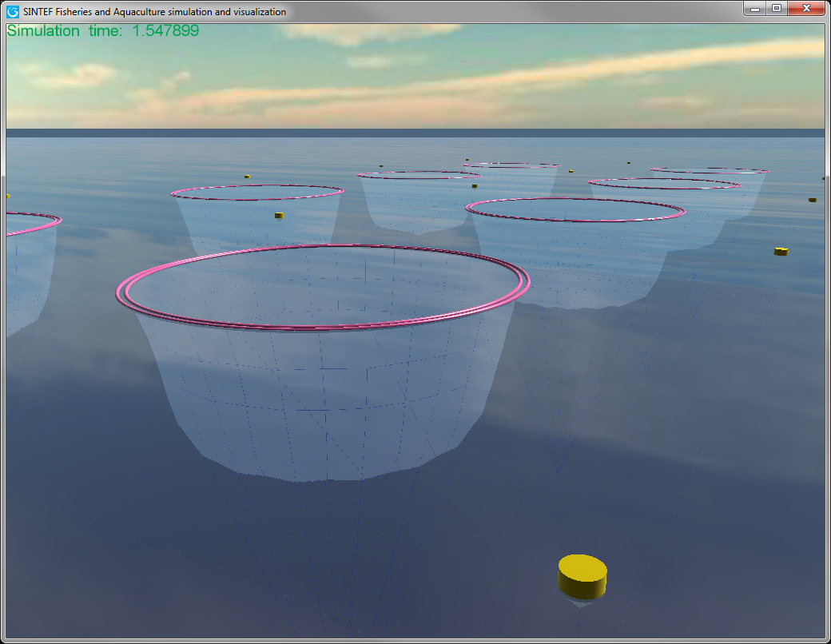Screen dimensions: 831x644
Task: Select the yellow buoy at far right, mid-water
Action: coord(781,251)
